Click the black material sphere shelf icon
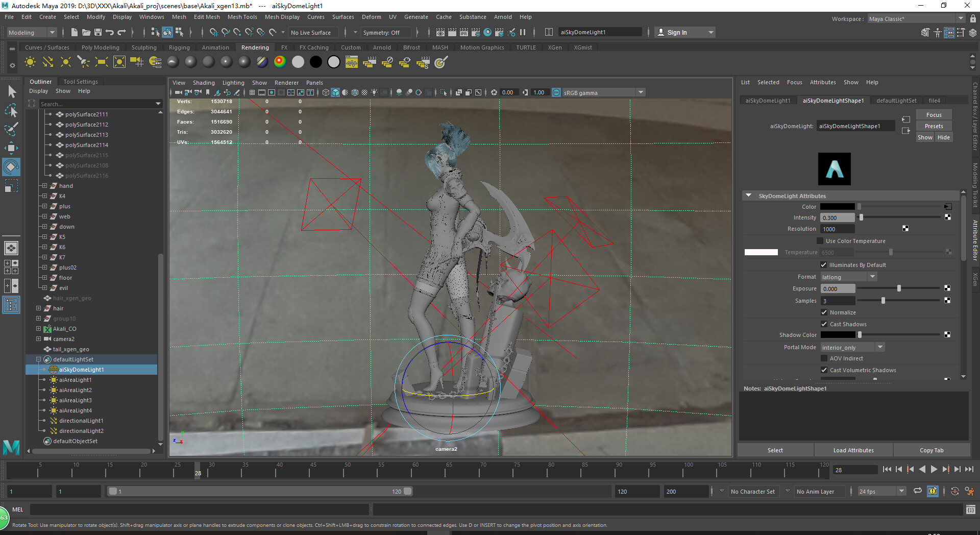 pyautogui.click(x=316, y=62)
